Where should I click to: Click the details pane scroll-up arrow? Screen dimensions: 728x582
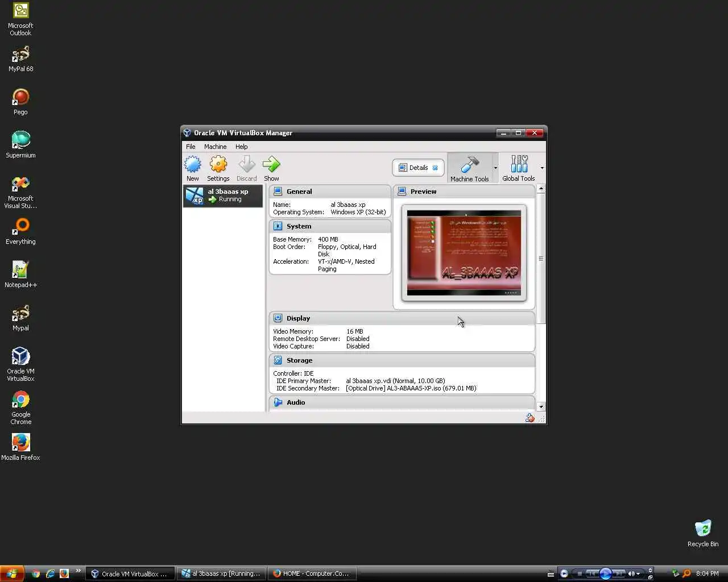coord(541,189)
